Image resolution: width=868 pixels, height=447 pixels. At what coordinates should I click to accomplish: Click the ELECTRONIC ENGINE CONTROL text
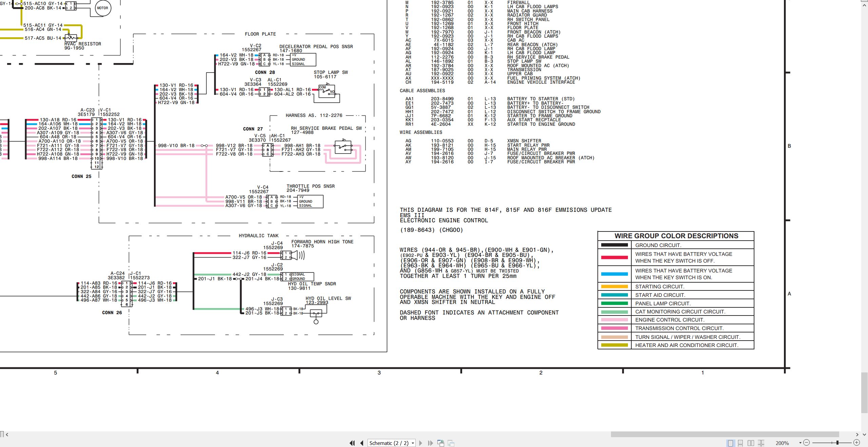444,220
